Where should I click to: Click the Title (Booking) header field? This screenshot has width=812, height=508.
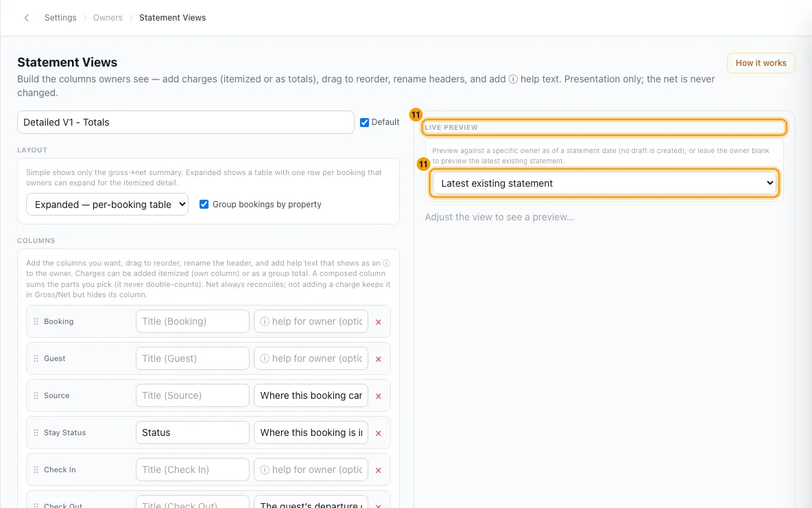click(193, 321)
